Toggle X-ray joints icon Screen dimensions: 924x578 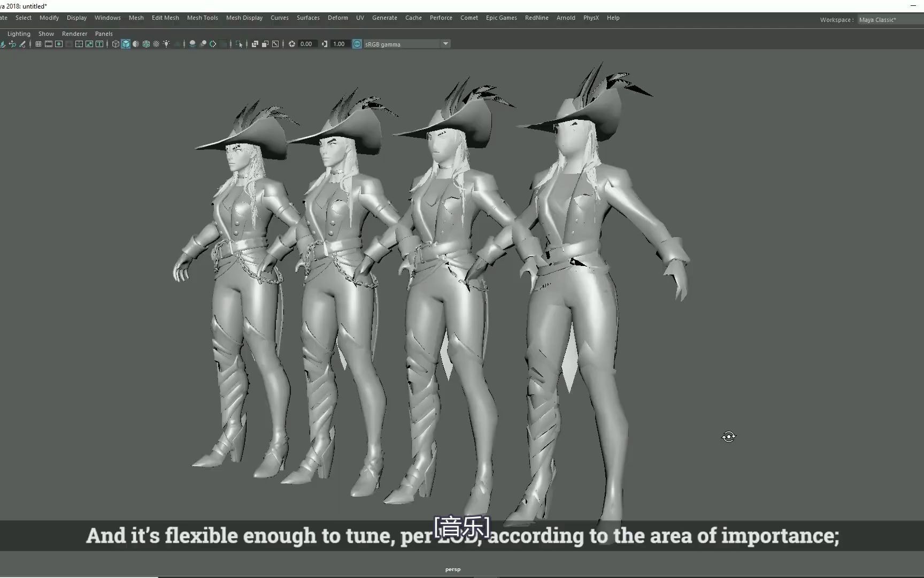pos(275,44)
